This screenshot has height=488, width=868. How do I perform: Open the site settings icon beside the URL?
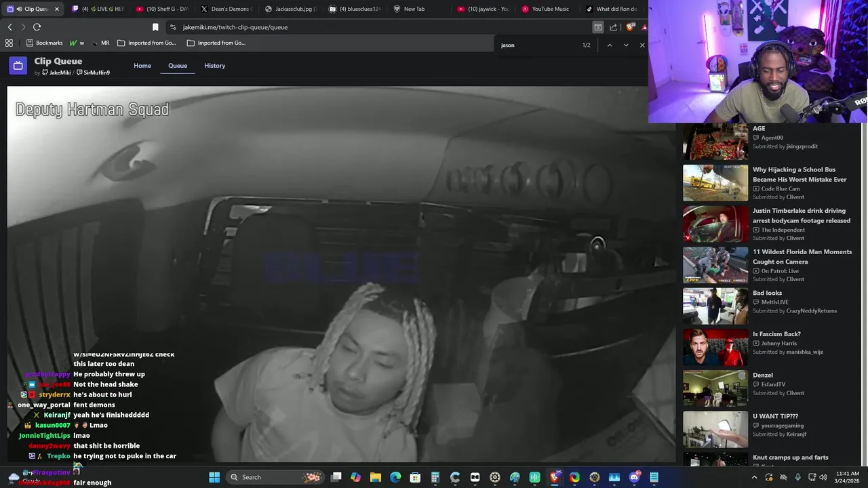click(173, 27)
